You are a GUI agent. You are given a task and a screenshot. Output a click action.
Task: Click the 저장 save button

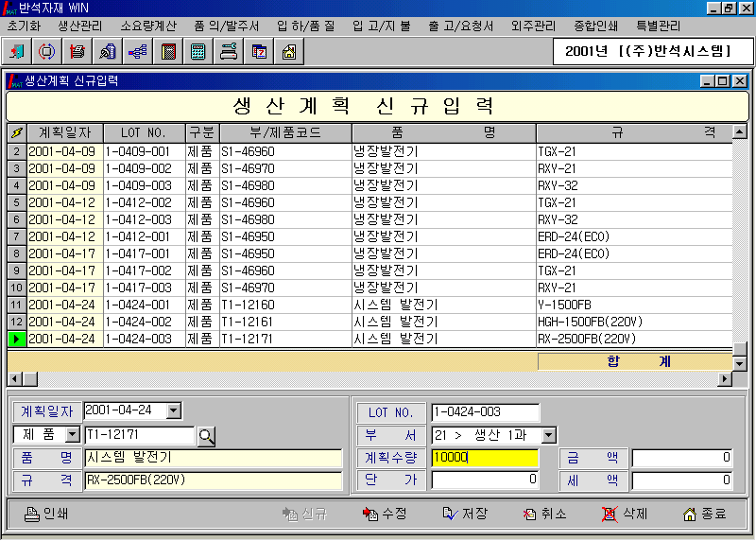coord(465,514)
